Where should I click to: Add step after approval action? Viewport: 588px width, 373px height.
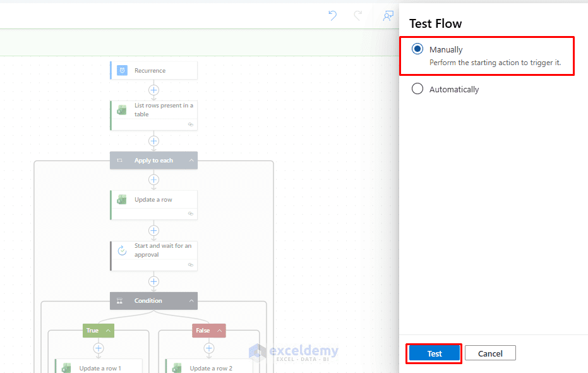point(153,281)
